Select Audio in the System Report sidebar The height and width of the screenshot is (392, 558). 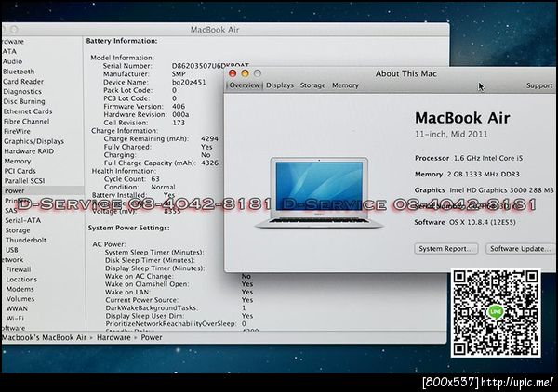pos(13,61)
